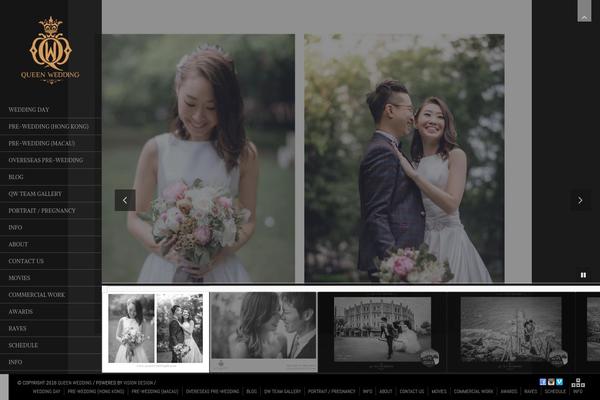
Task: Click AWARDS link in footer
Action: tap(509, 392)
